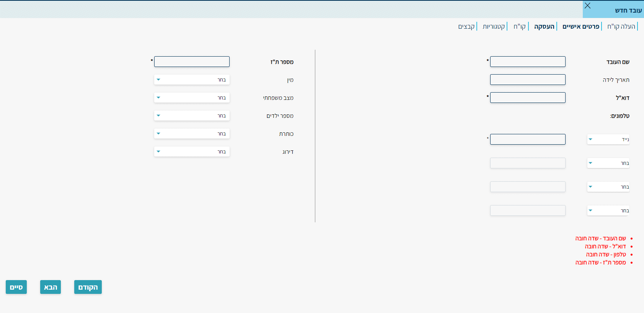
Task: Click the טלפונים: label
Action: click(x=620, y=116)
